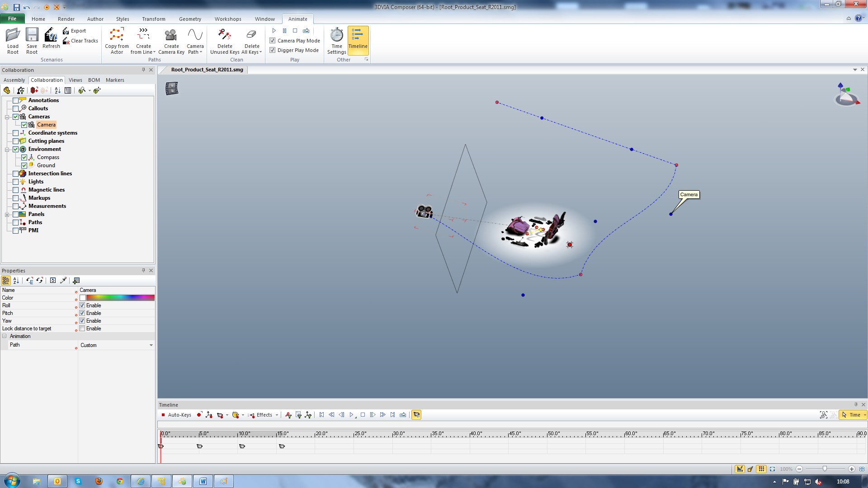Click the yellow part icon in Collaboration toolbar

pyautogui.click(x=7, y=90)
